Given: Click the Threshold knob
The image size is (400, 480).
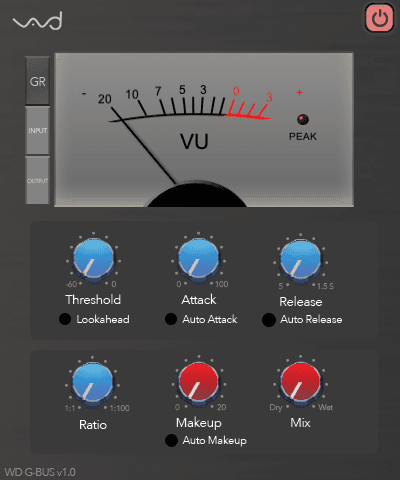Looking at the screenshot, I should point(93,259).
